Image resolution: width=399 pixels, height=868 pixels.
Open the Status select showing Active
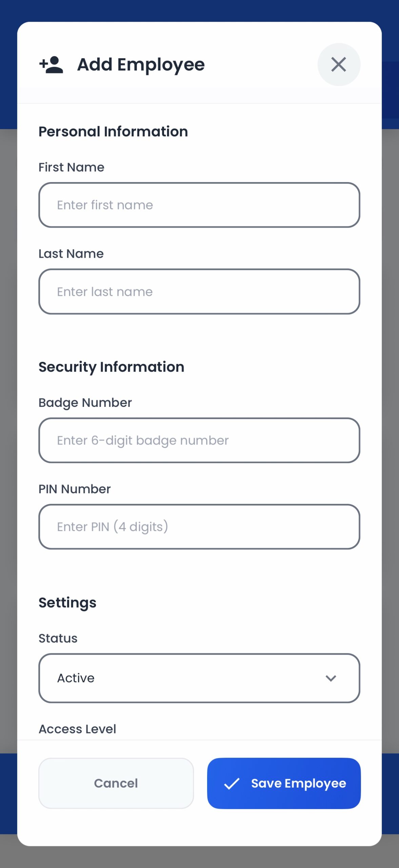(x=199, y=678)
